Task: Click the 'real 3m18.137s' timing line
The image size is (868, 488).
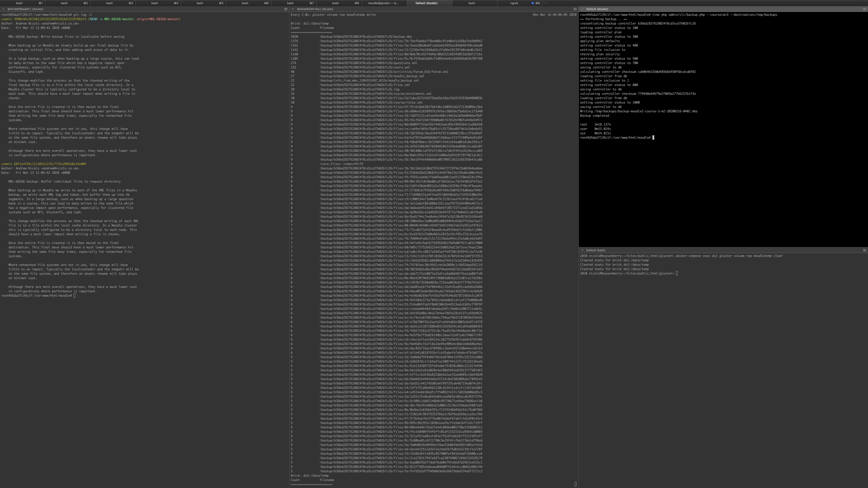Action: 595,124
